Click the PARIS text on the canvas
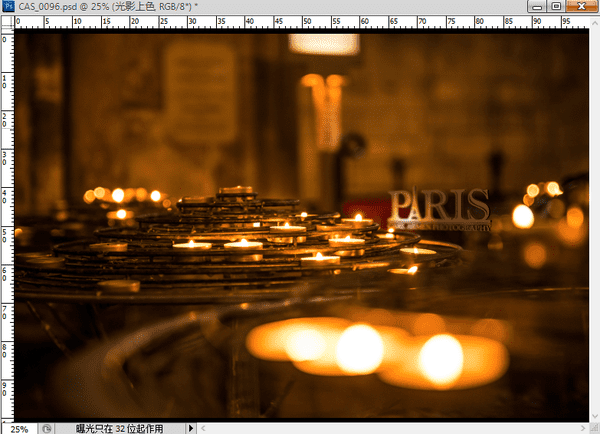 pos(439,205)
